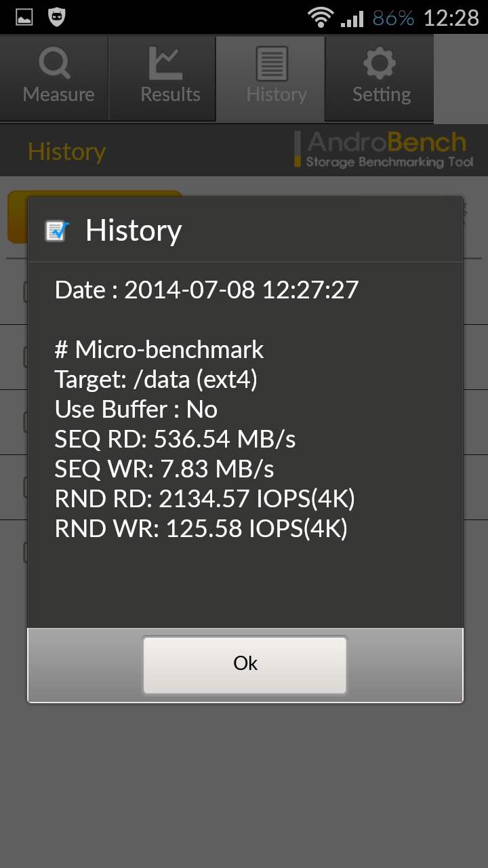Switch to the Results tab label
Image resolution: width=488 pixels, height=868 pixels.
tap(170, 94)
